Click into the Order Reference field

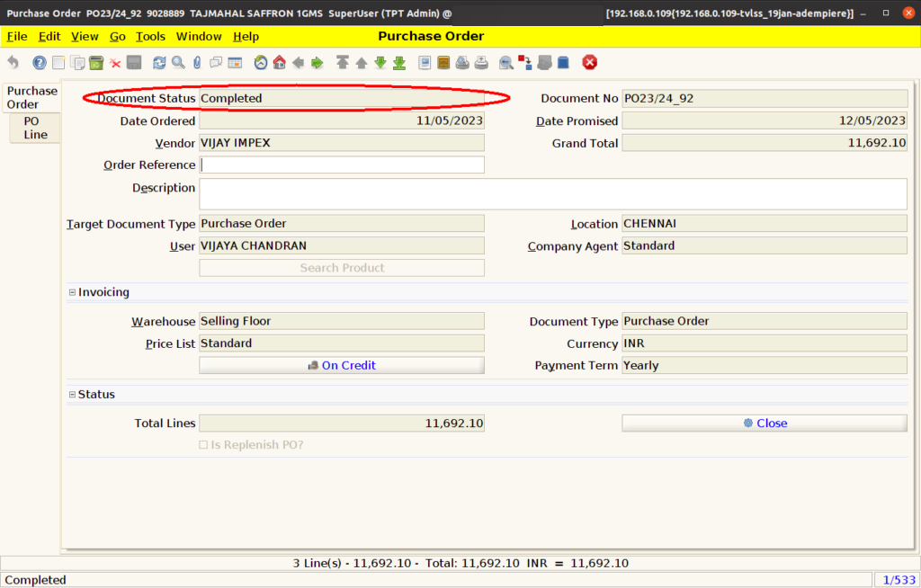[x=342, y=165]
